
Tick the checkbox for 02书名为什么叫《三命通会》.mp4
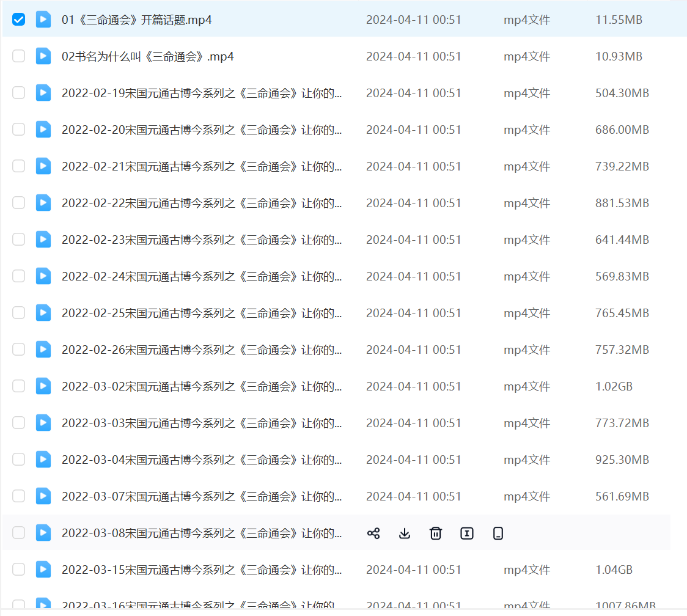point(19,56)
